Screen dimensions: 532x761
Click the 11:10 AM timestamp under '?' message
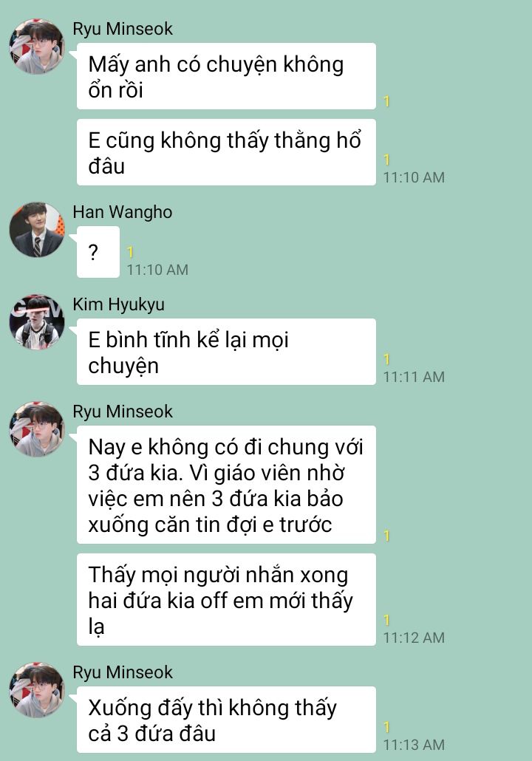click(x=157, y=270)
